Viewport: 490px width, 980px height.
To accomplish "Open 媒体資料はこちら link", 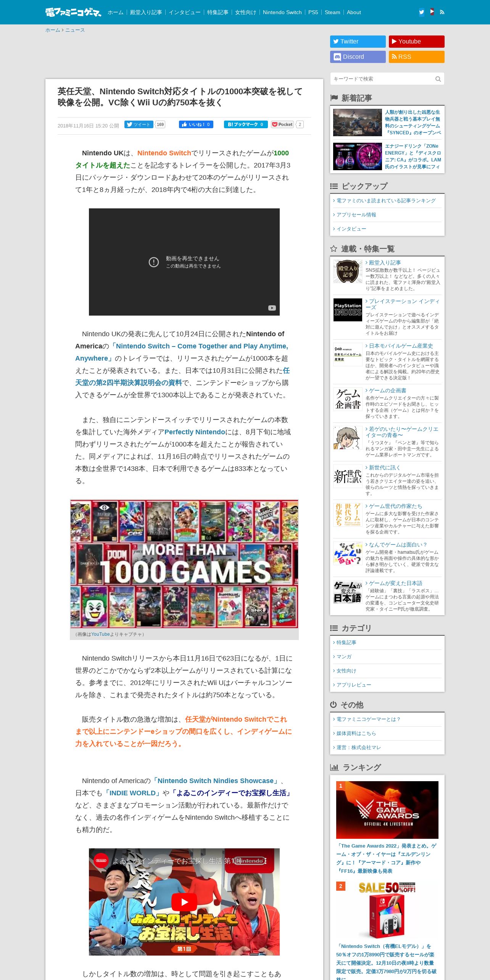I will click(356, 733).
